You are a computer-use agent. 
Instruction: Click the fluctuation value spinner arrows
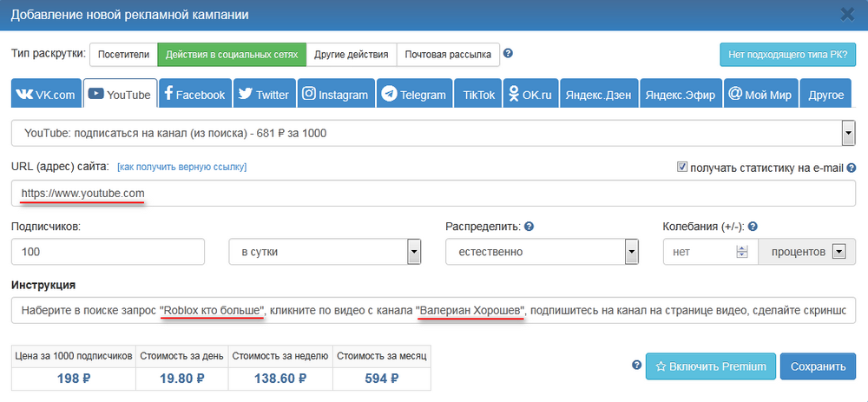(x=741, y=252)
